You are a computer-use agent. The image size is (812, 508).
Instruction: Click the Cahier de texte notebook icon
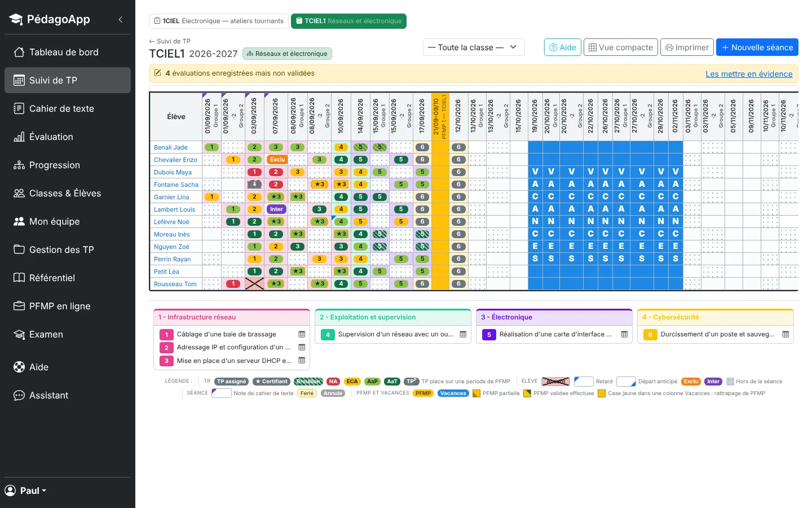pos(19,108)
